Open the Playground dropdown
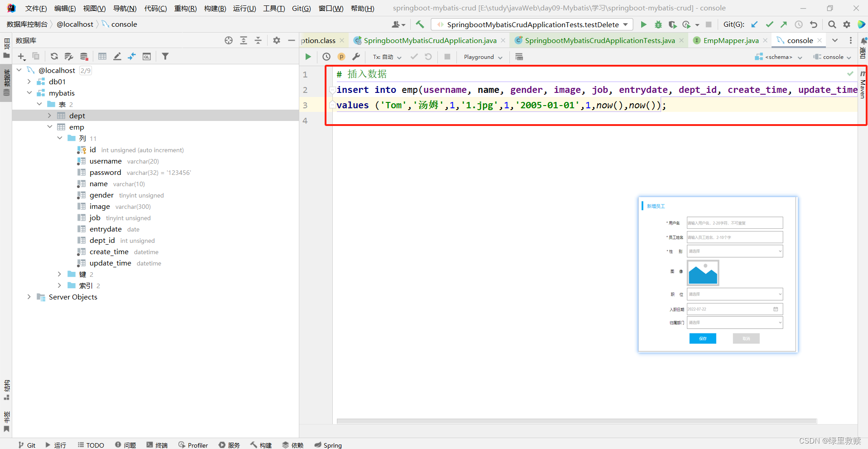868x449 pixels. (x=482, y=57)
